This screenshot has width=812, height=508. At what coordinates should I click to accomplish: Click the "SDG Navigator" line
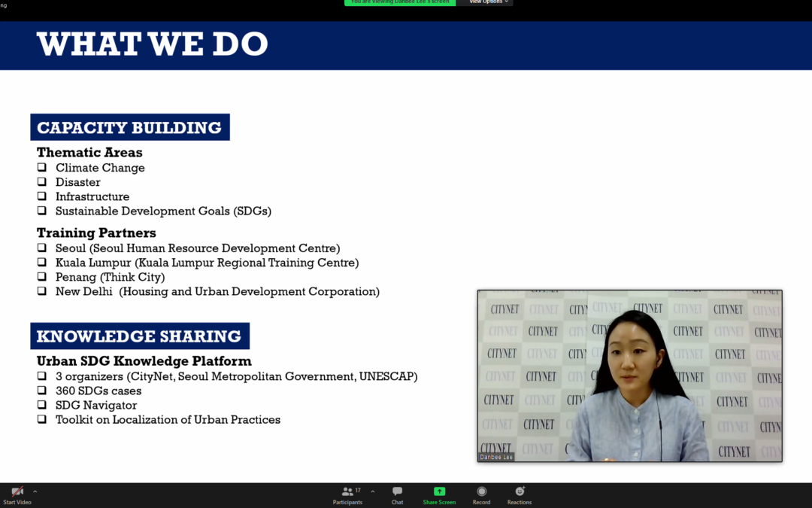click(x=96, y=406)
